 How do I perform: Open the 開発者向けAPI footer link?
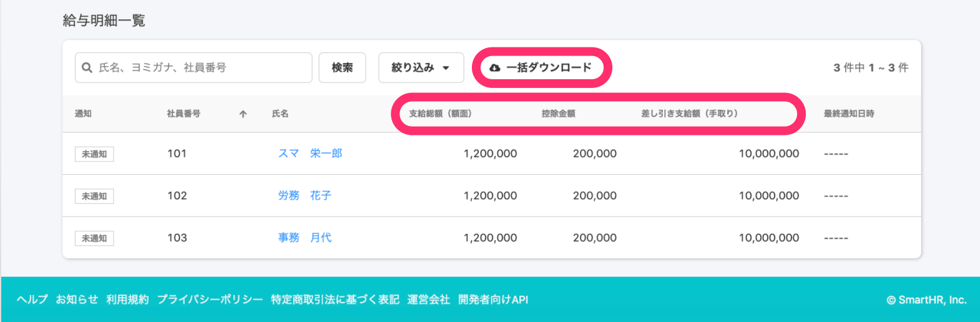click(x=493, y=300)
